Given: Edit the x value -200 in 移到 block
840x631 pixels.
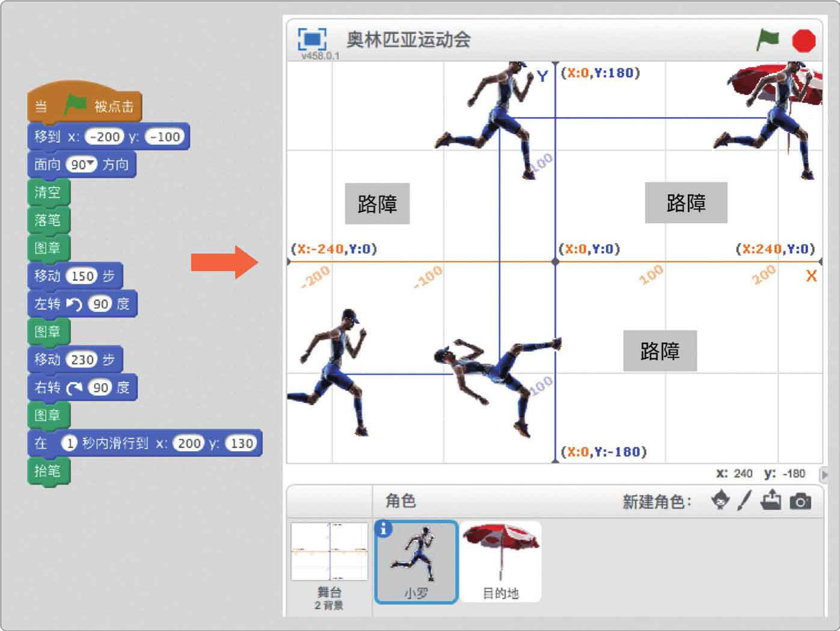Looking at the screenshot, I should pyautogui.click(x=105, y=137).
